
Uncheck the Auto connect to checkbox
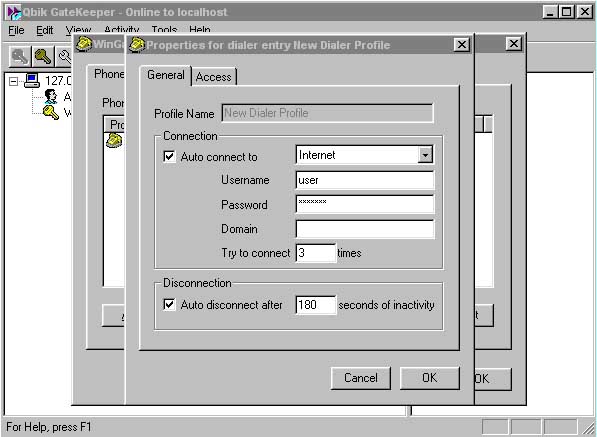169,156
